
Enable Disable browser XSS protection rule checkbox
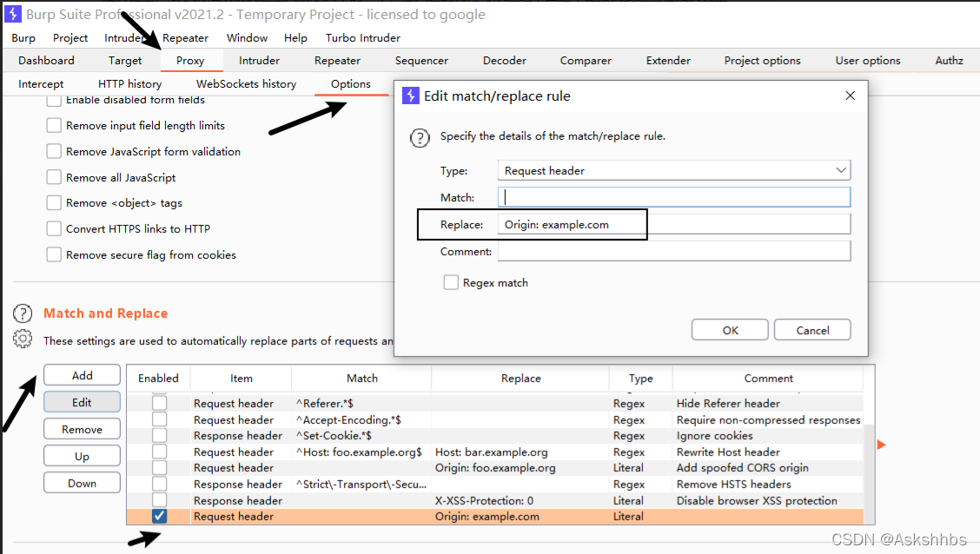[x=159, y=500]
